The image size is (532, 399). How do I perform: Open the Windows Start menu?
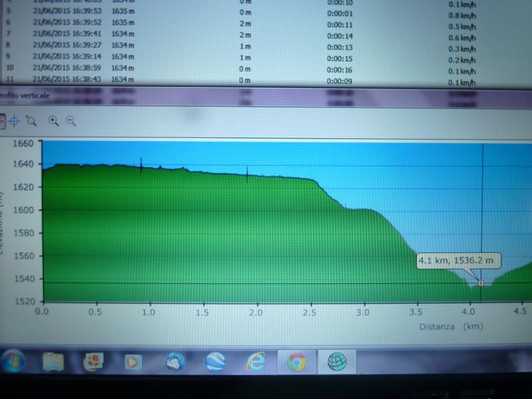pyautogui.click(x=13, y=362)
